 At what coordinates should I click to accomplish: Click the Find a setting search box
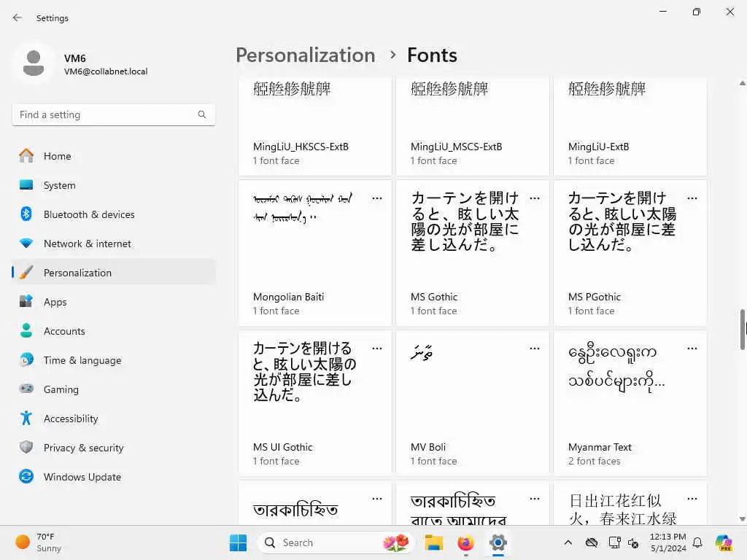pyautogui.click(x=113, y=114)
